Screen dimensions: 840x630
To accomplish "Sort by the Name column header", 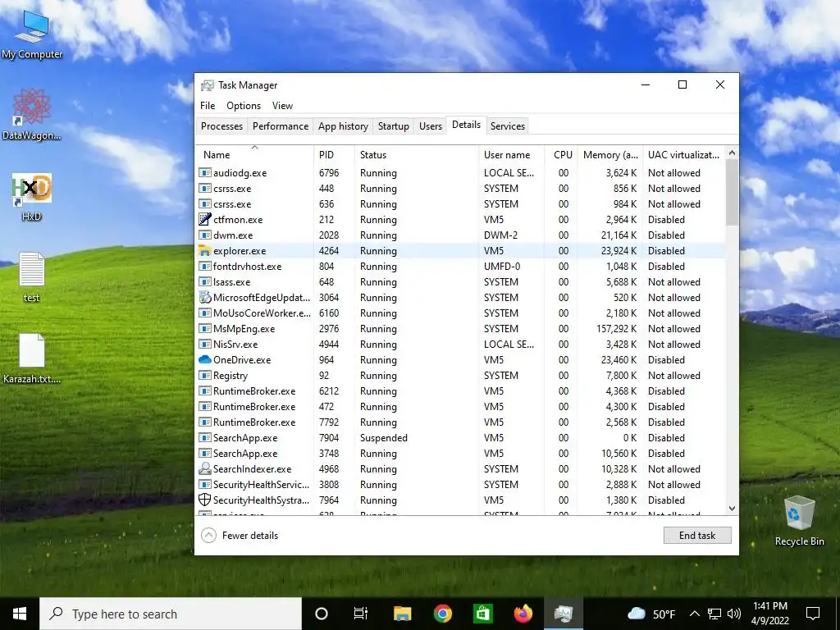I will (254, 155).
